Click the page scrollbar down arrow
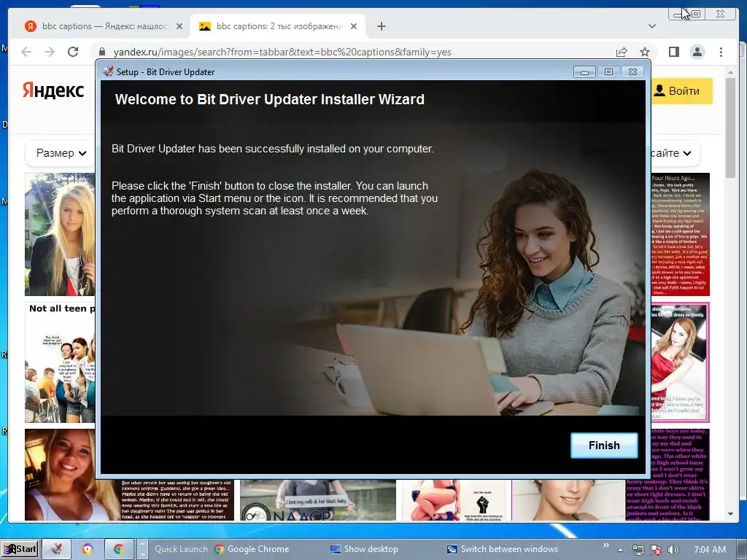 coord(730,514)
